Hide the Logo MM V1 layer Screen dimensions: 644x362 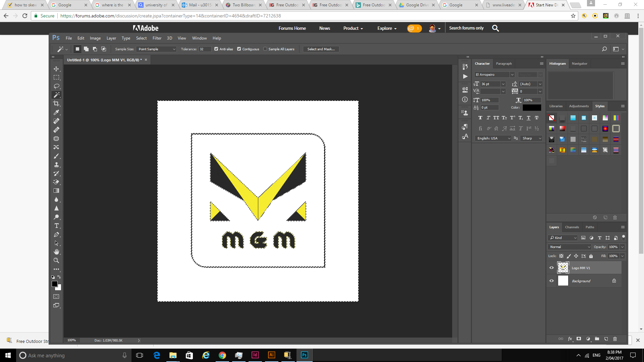click(x=551, y=268)
